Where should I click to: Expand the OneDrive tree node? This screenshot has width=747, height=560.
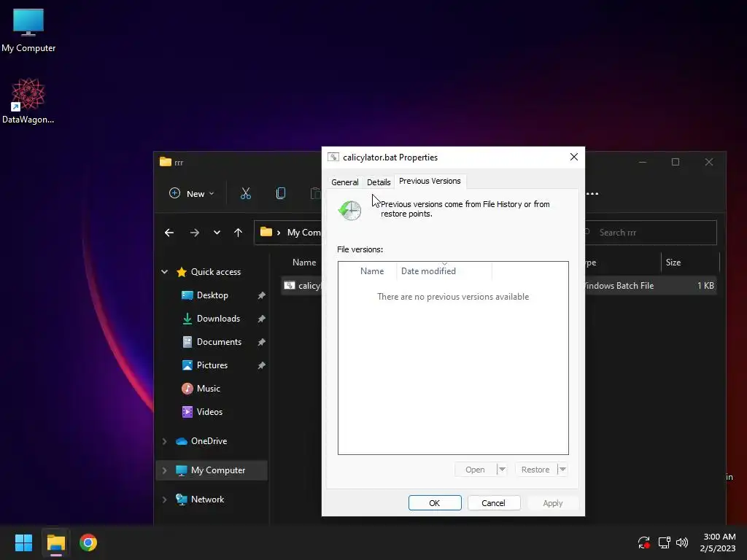click(164, 441)
